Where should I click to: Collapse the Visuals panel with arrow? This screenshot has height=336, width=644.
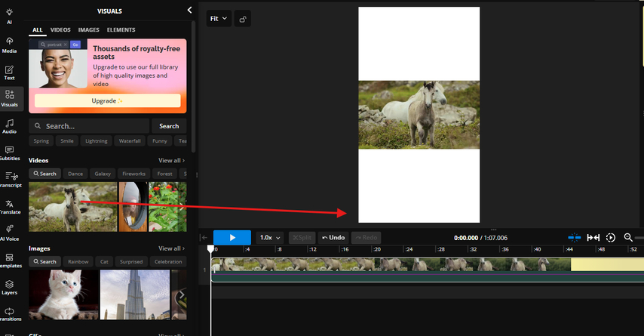(189, 11)
